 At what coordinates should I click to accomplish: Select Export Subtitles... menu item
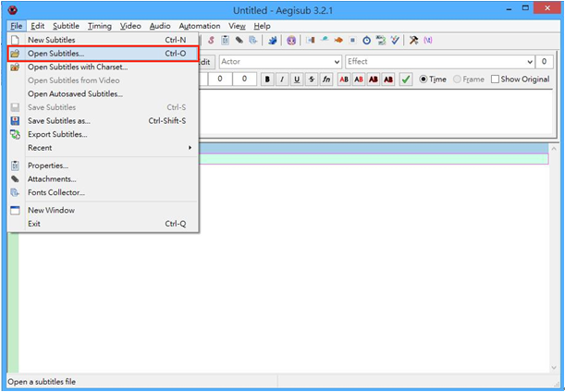coord(57,134)
